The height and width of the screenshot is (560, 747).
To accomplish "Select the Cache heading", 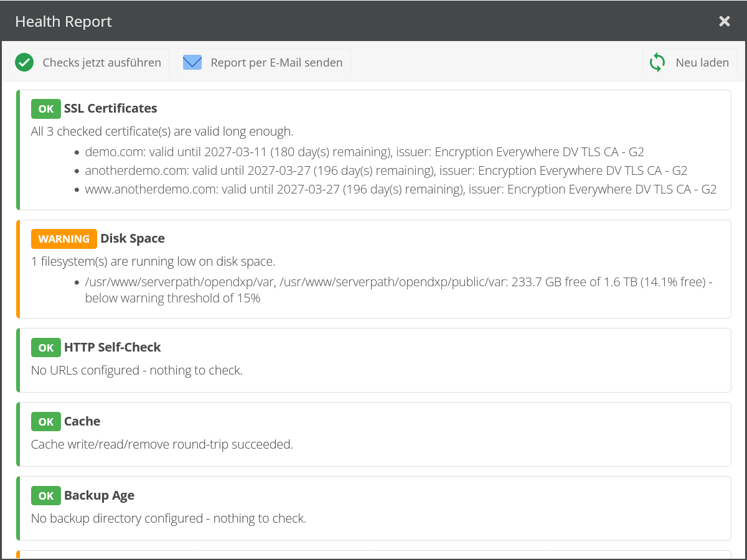I will pos(82,421).
